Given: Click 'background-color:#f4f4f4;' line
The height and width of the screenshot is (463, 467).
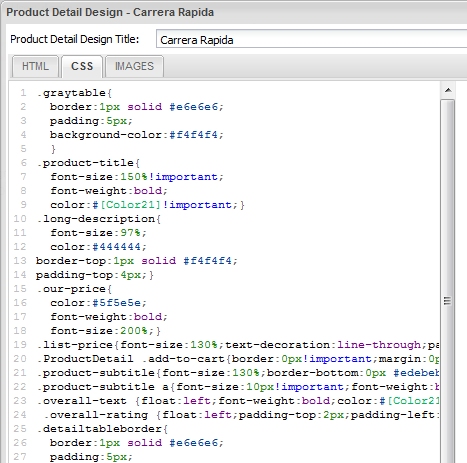Looking at the screenshot, I should [x=137, y=135].
